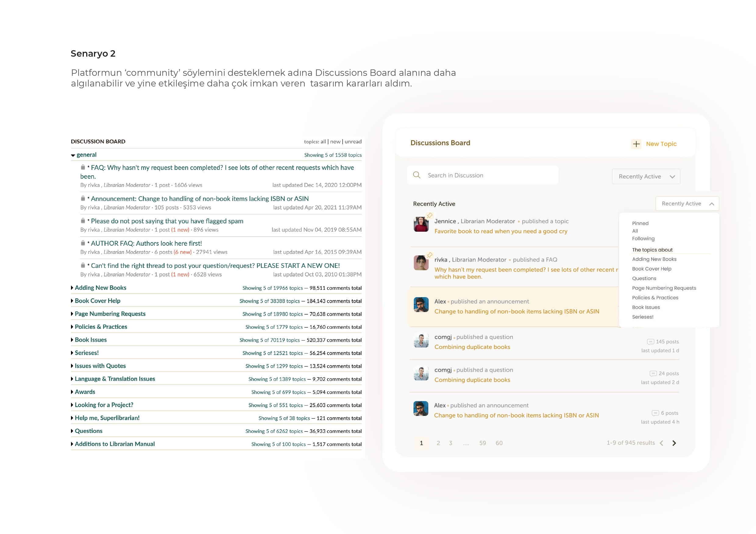Click rivka's avatar in the new board
The image size is (756, 534).
point(421,263)
